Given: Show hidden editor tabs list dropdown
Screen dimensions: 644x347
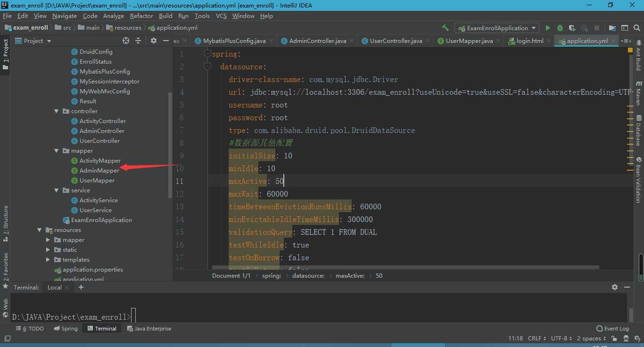Looking at the screenshot, I should (626, 41).
